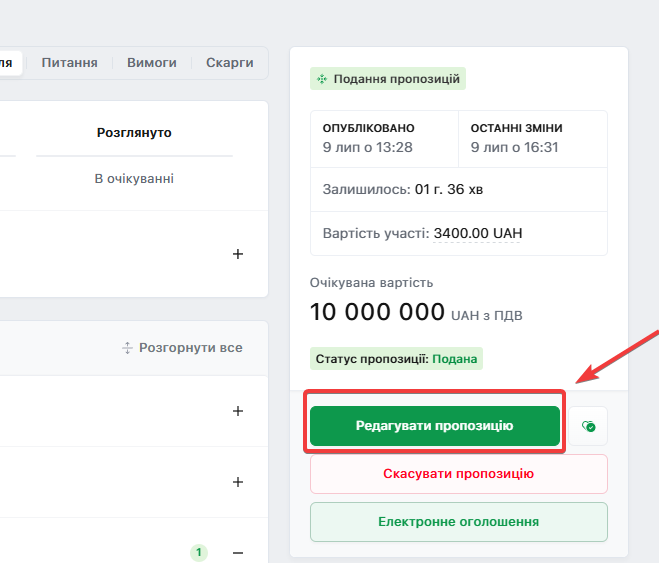Switch to the Питання tab
Screen dimensions: 659x563
tap(69, 62)
